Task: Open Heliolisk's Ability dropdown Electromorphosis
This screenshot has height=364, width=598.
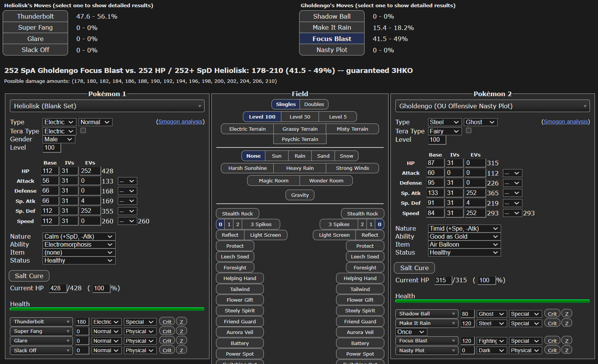Action: 79,244
